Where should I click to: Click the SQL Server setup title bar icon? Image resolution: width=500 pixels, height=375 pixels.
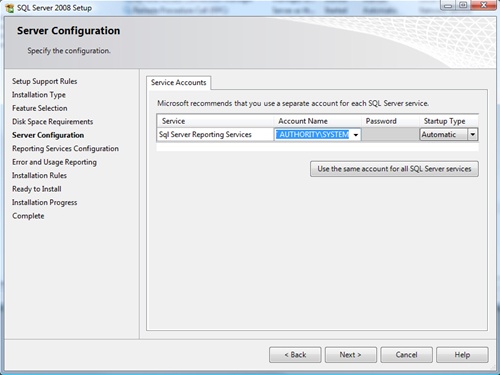[x=10, y=8]
